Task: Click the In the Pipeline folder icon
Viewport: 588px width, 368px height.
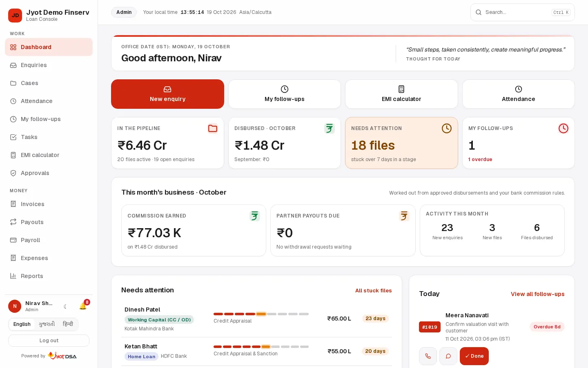Action: [213, 128]
